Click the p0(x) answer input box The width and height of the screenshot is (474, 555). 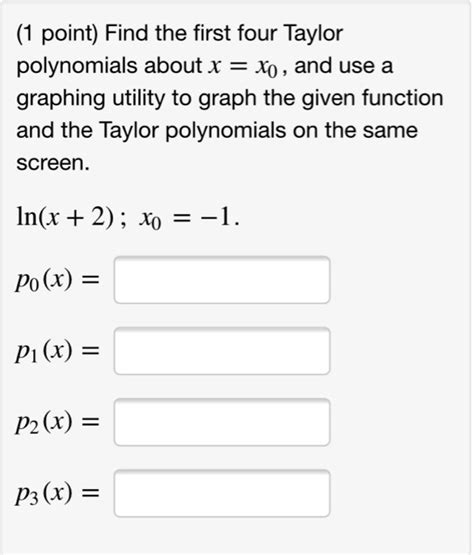click(222, 280)
